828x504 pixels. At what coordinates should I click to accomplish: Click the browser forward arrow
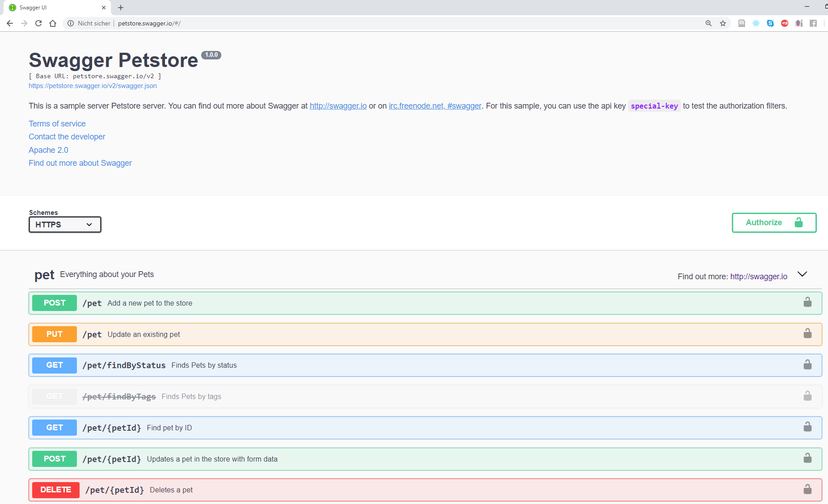(x=24, y=23)
